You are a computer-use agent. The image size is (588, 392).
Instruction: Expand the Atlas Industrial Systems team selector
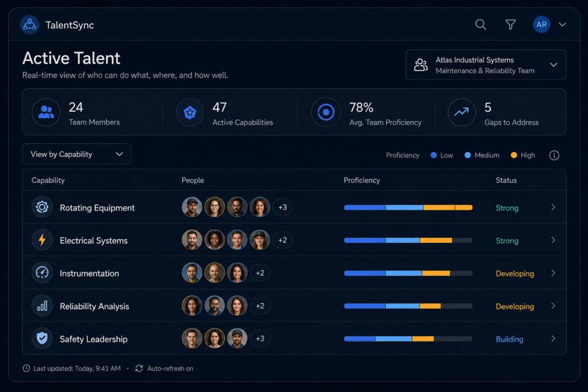[x=486, y=65]
